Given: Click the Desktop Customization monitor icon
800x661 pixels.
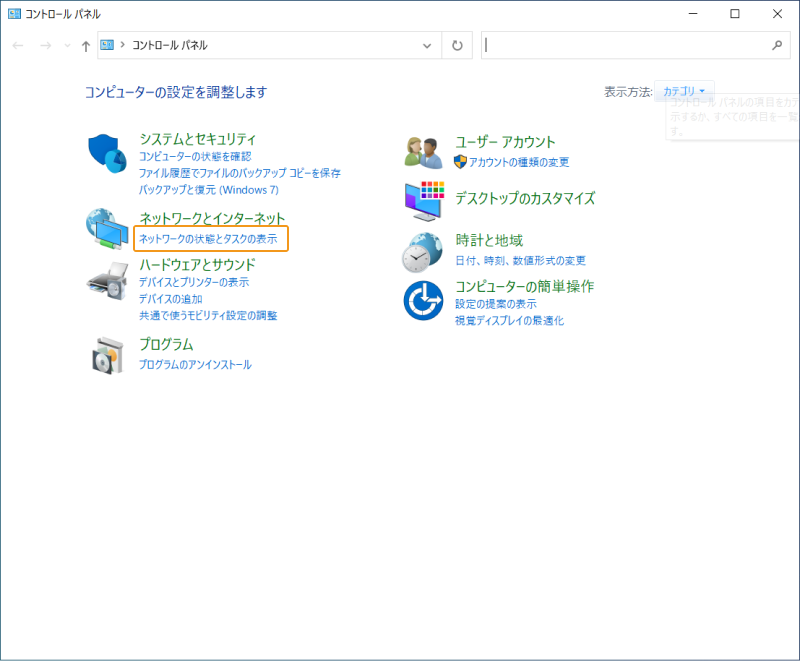Looking at the screenshot, I should coord(424,201).
